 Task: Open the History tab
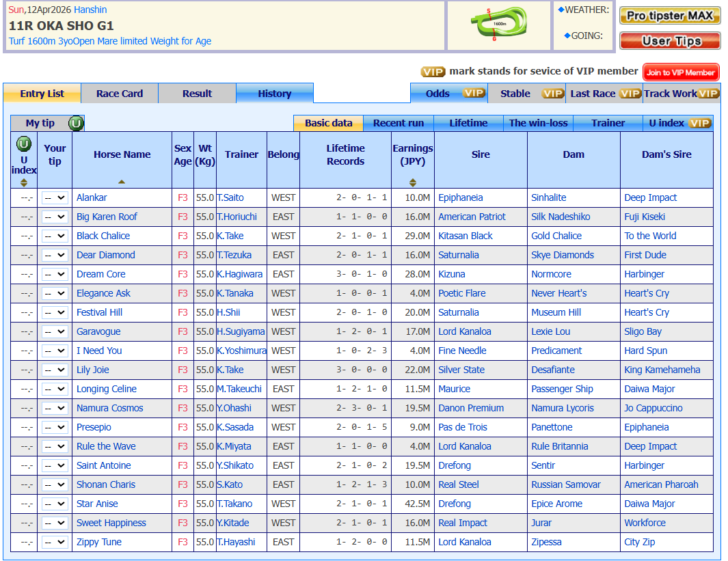[275, 93]
